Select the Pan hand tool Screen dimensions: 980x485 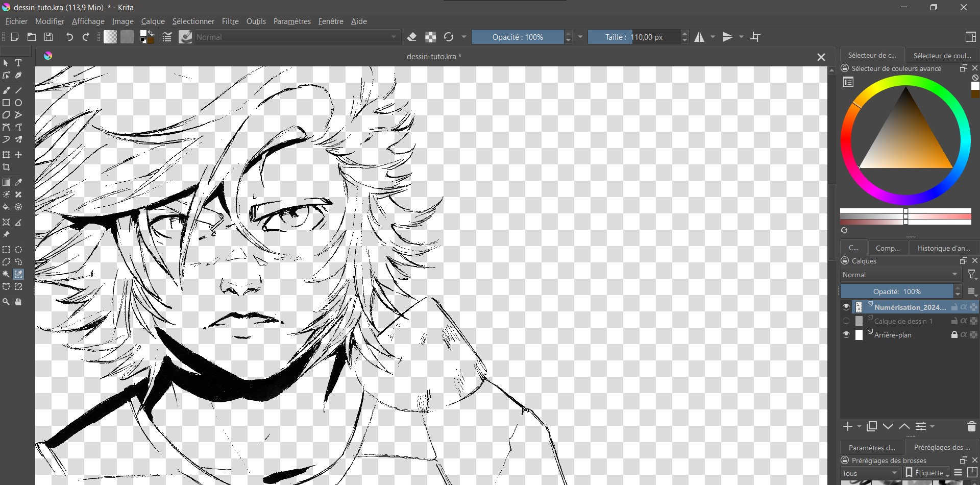coord(18,302)
